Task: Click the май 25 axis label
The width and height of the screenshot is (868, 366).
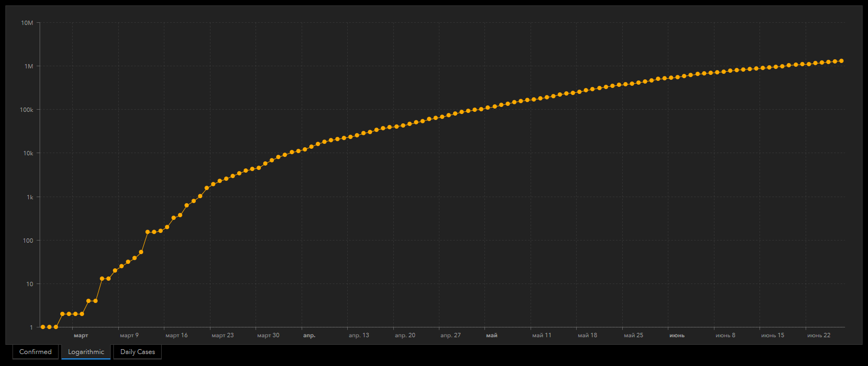Action: point(633,336)
